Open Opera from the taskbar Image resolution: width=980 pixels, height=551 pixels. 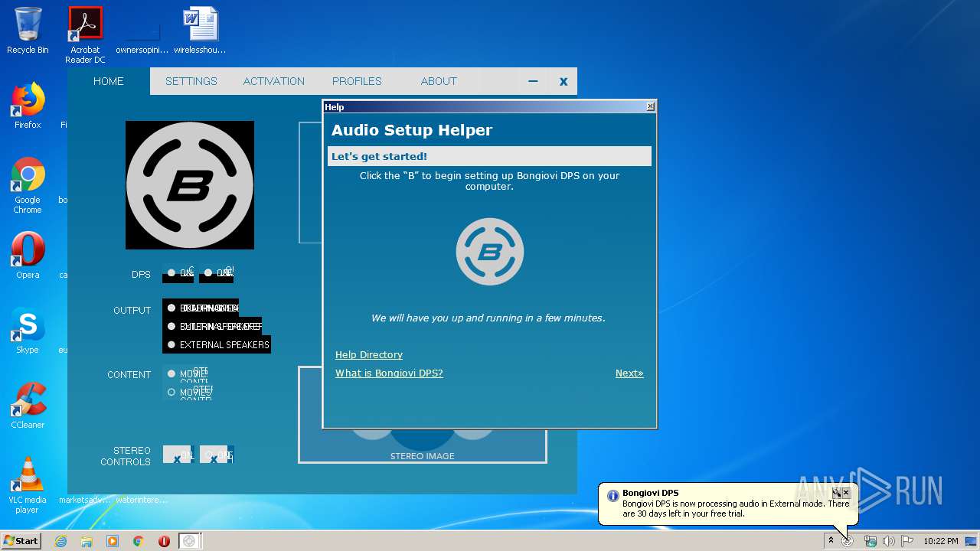coord(164,541)
